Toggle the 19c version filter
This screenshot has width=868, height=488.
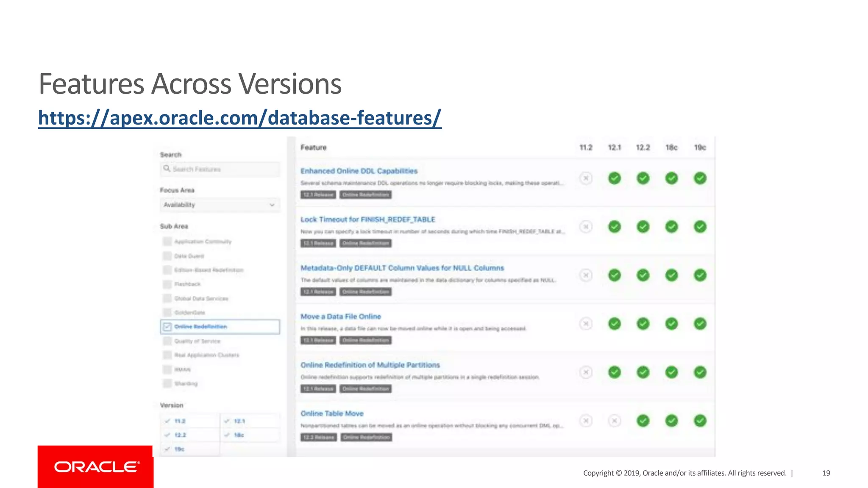coord(190,449)
